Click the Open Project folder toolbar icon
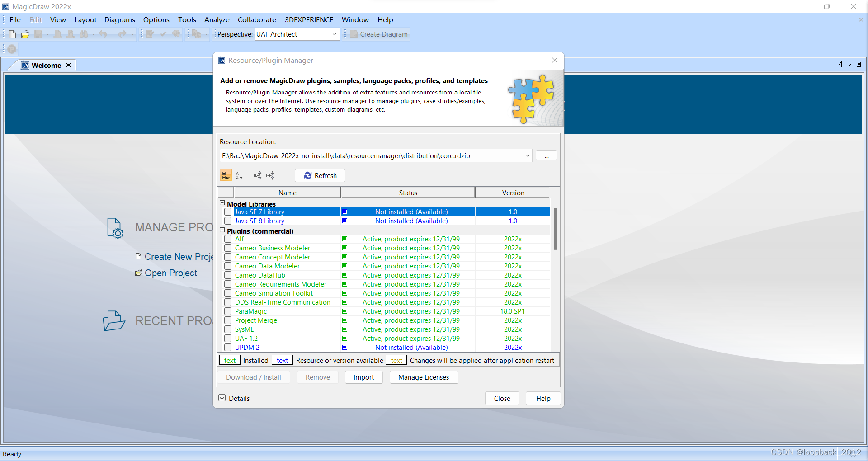Viewport: 868px width, 461px height. point(25,34)
